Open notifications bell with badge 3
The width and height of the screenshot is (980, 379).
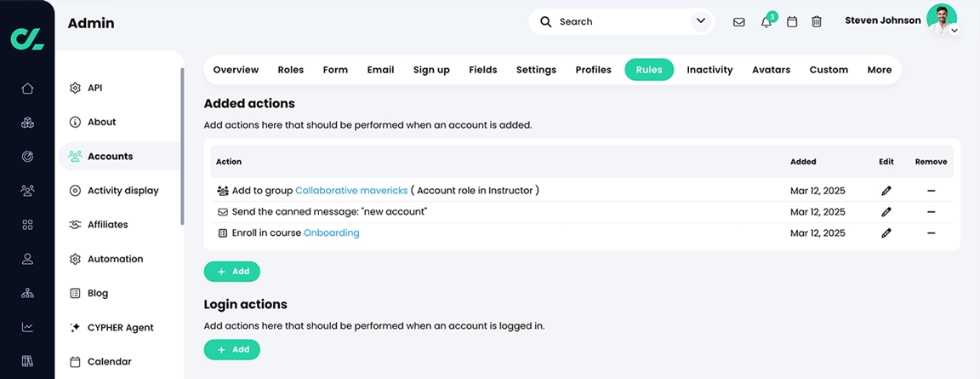[766, 20]
